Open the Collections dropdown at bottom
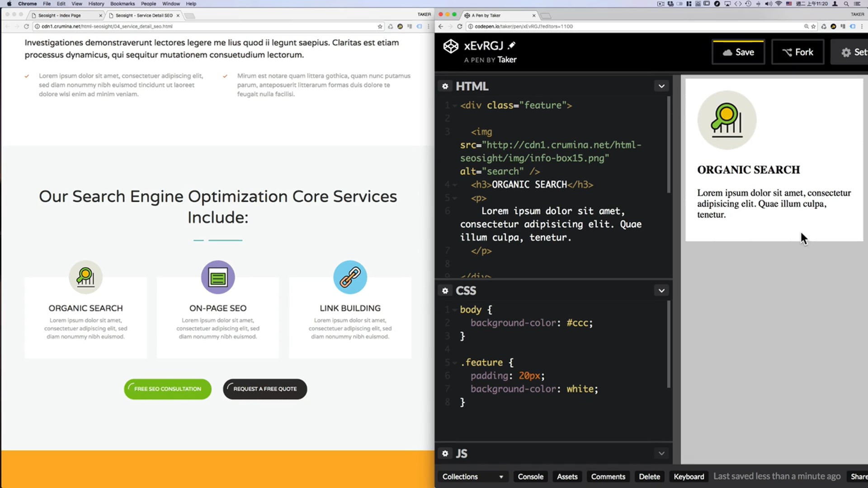The image size is (868, 488). point(472,477)
